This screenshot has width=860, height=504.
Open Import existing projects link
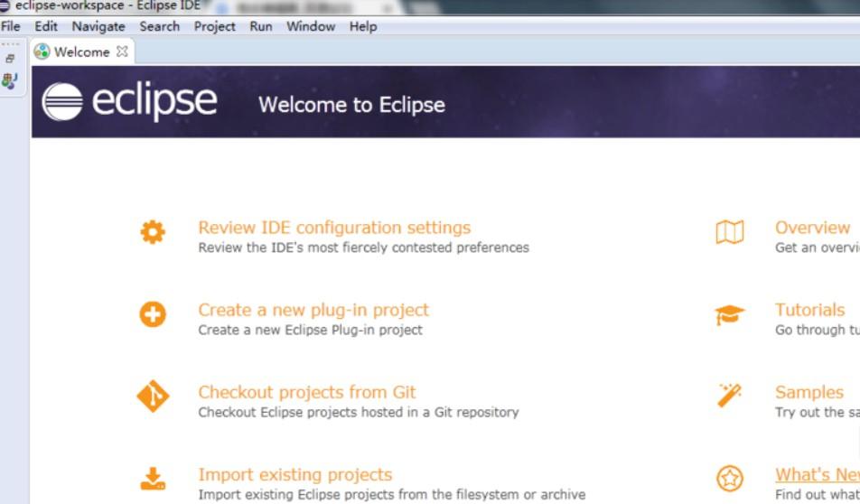295,474
